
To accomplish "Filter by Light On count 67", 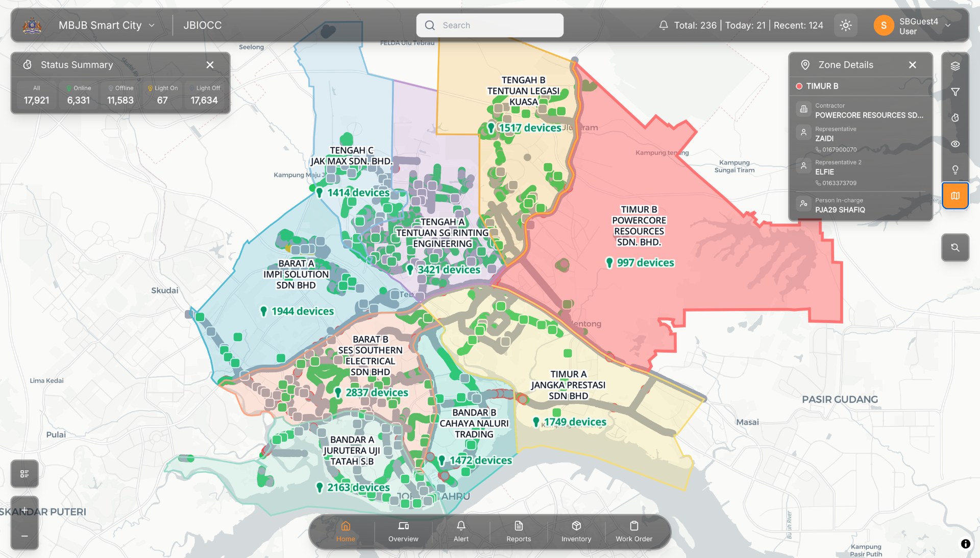I will point(162,95).
